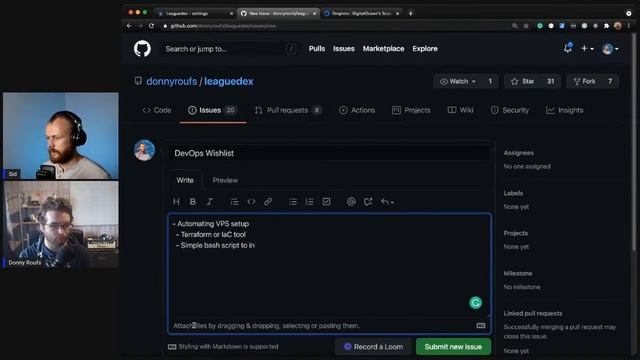Click the Styling with Markdown is supported link
This screenshot has height=360, width=640.
(223, 347)
